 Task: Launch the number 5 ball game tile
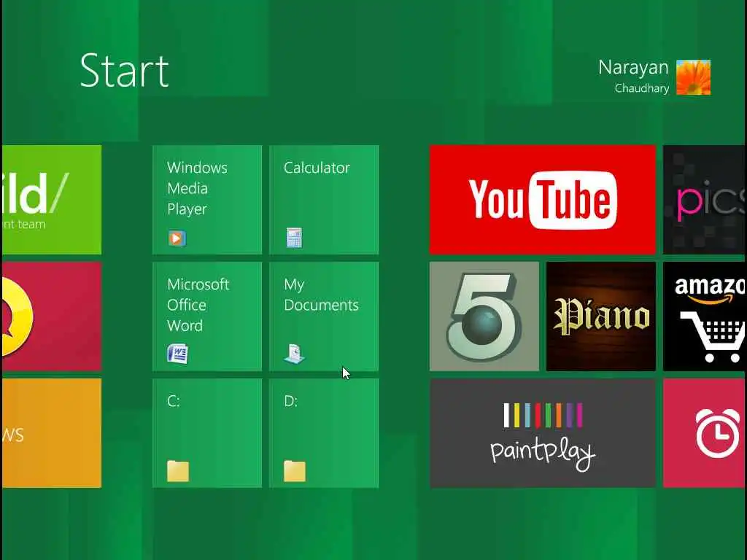(484, 316)
